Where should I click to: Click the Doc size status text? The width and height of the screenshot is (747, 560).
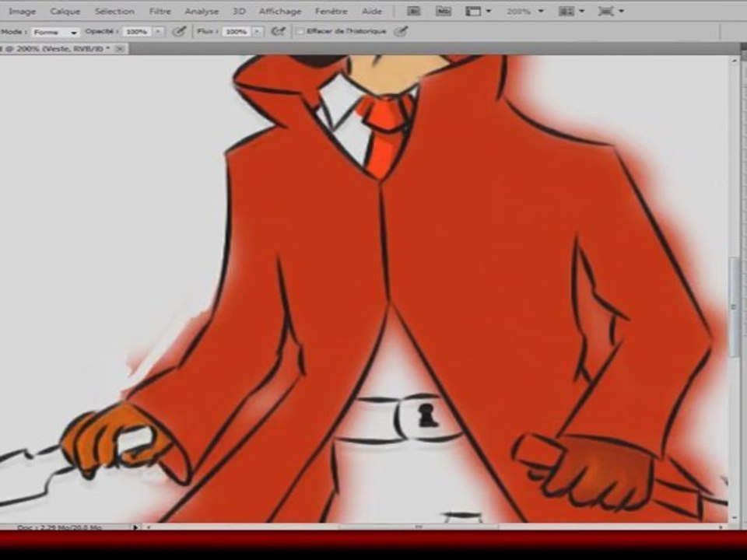(60, 527)
